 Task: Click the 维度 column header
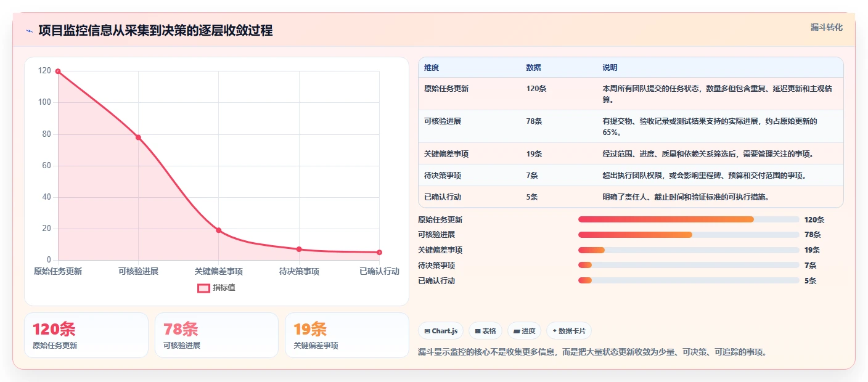click(x=432, y=68)
